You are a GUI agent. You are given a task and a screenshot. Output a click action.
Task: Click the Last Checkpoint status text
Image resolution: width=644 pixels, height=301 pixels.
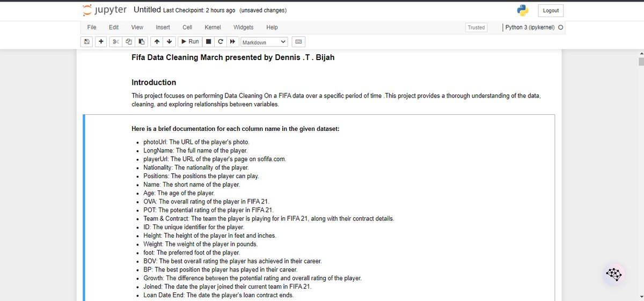click(199, 10)
